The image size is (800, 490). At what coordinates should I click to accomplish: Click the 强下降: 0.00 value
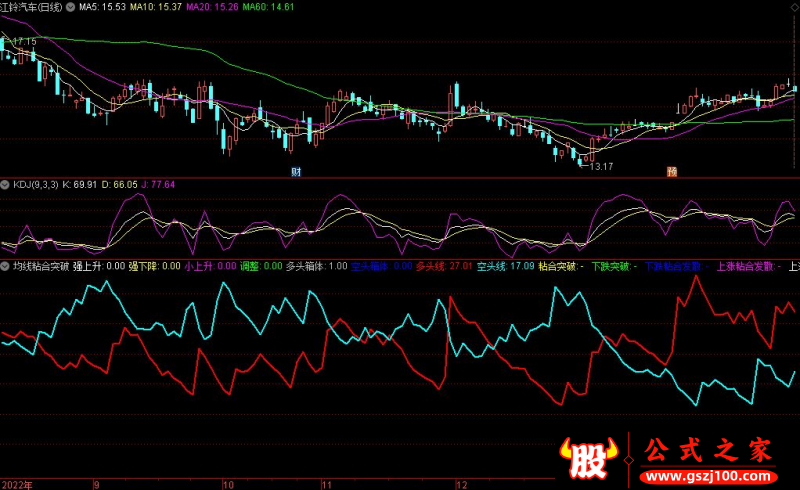coord(155,266)
